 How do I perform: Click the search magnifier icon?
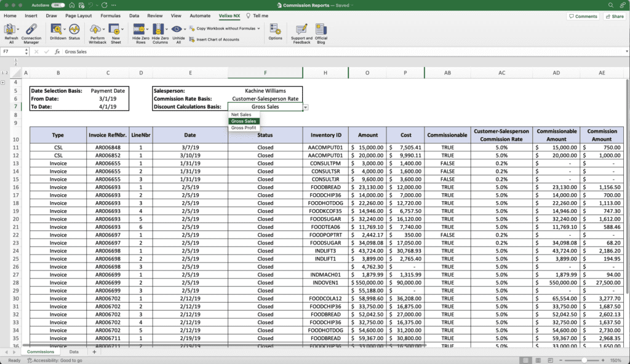point(611,5)
